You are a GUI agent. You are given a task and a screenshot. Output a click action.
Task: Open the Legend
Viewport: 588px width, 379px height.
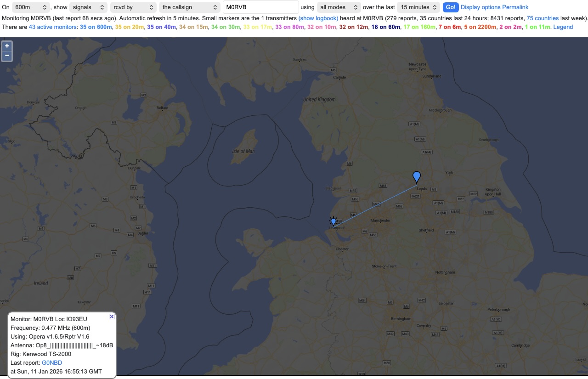563,27
